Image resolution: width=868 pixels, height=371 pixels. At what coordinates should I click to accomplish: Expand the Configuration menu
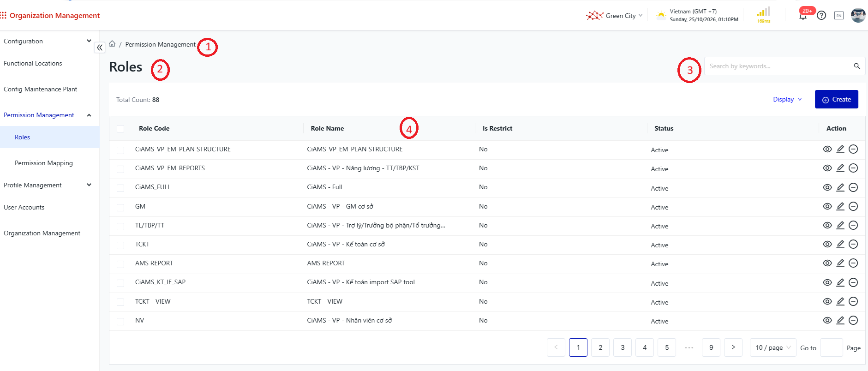tap(49, 41)
